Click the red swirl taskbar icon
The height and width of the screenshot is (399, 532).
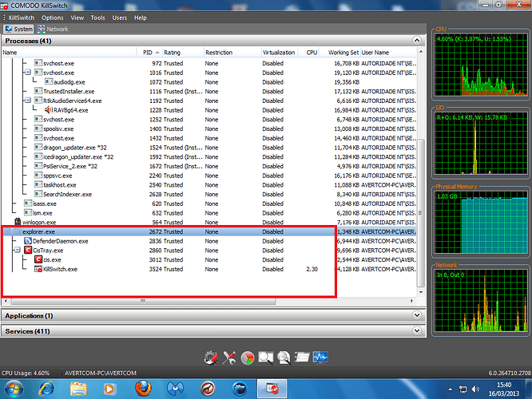coord(208,389)
